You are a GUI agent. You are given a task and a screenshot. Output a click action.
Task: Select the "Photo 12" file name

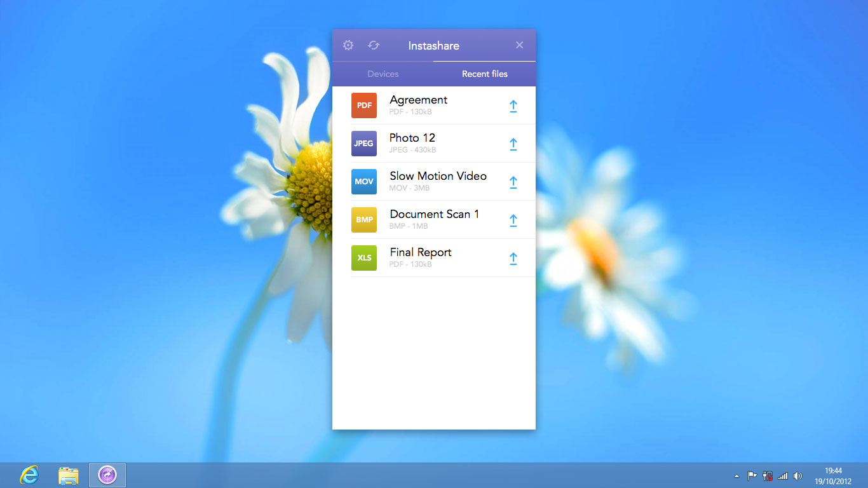click(412, 138)
